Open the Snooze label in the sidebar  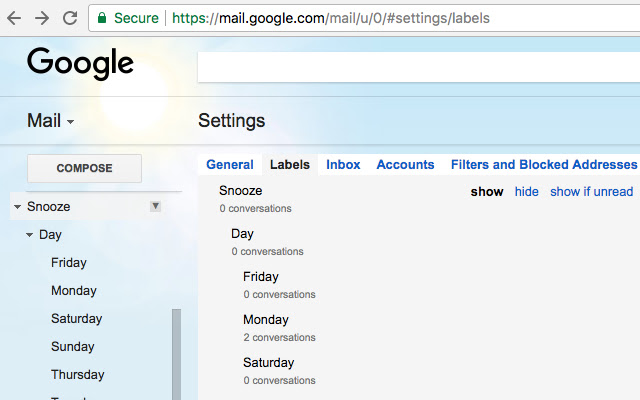click(49, 207)
